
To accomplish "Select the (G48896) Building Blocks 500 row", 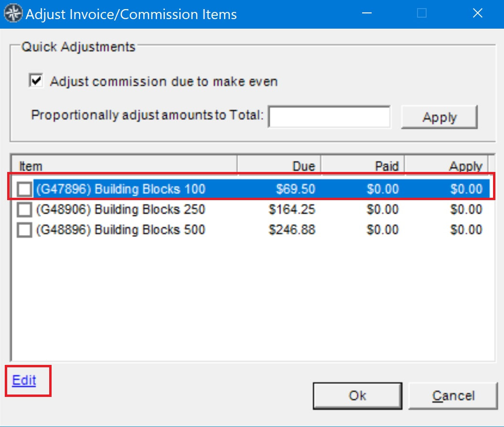I will point(252,230).
